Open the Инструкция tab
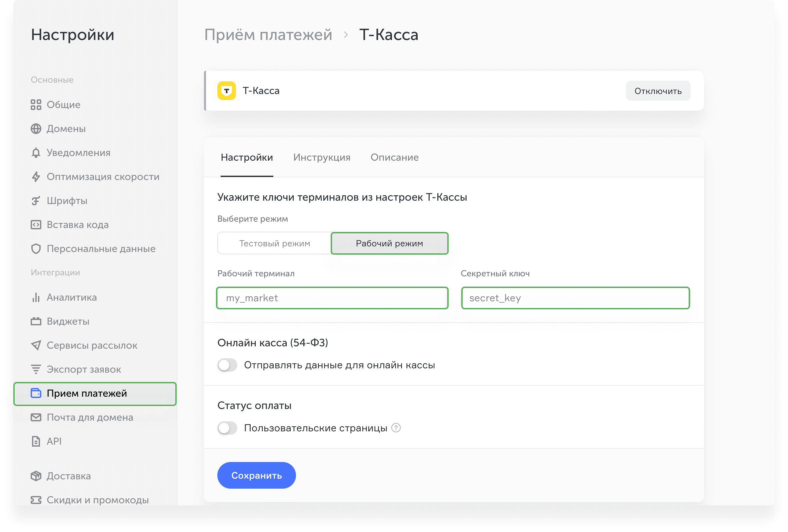 (322, 158)
